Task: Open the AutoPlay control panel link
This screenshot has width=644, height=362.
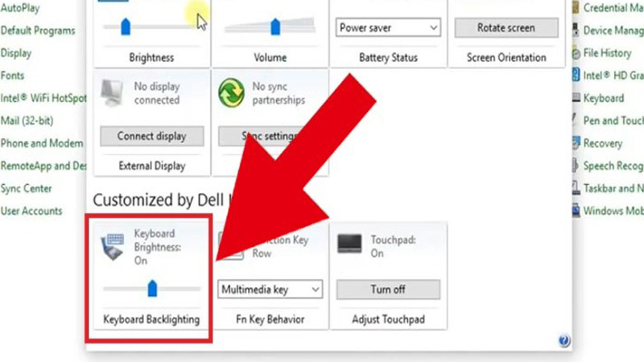Action: tap(20, 8)
